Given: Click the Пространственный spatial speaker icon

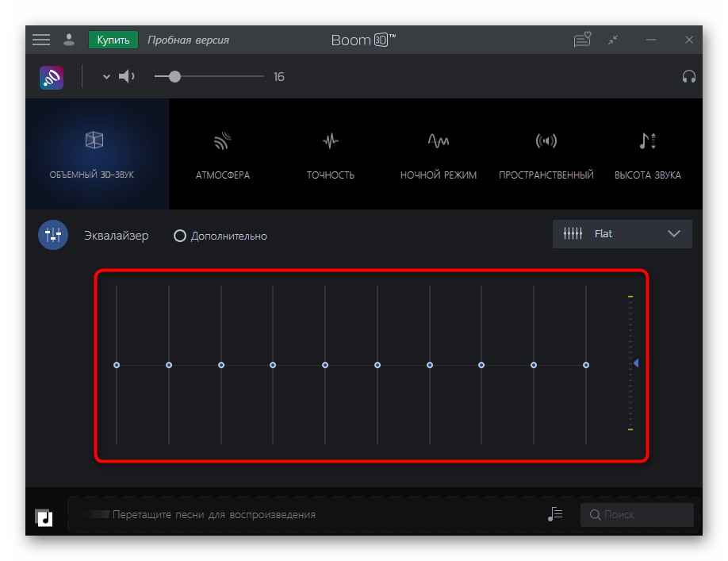Looking at the screenshot, I should click(546, 140).
